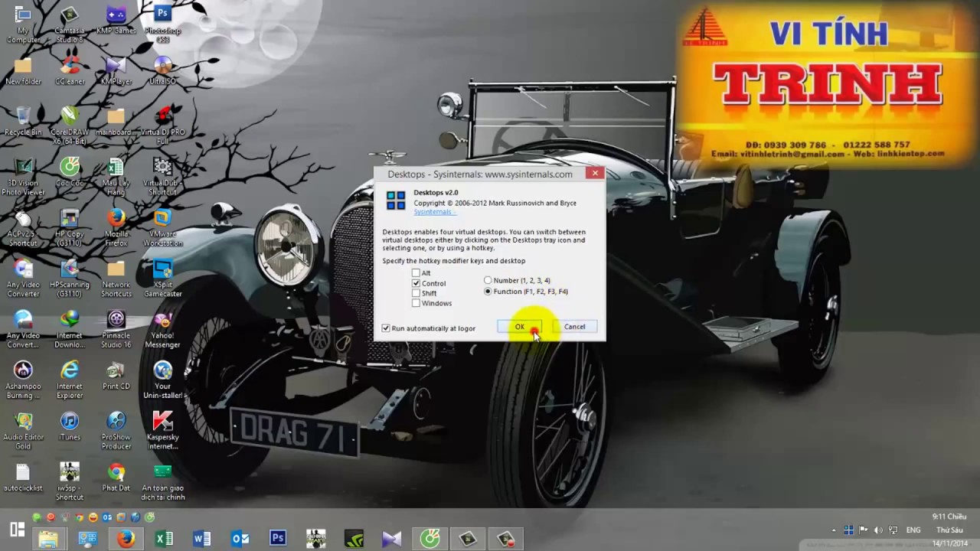
Task: Open Word from the taskbar
Action: coord(202,539)
